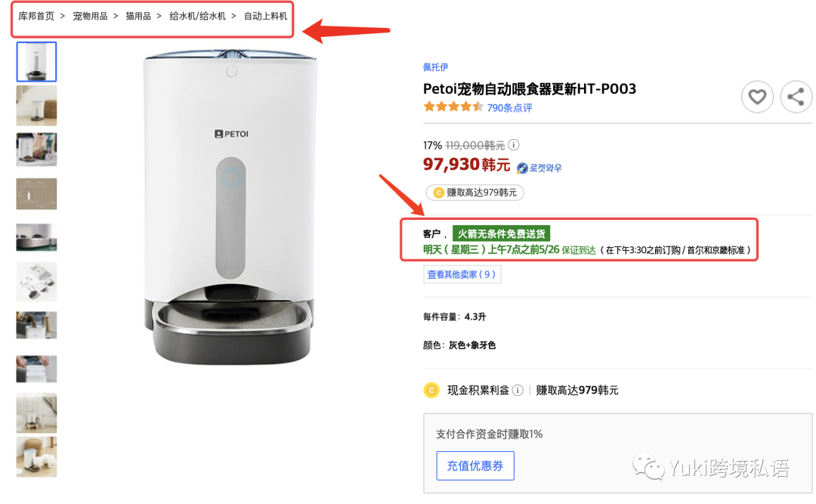The image size is (816, 504).
Task: Navigate to 给水机/给水机 breadcrumb
Action: [x=197, y=16]
